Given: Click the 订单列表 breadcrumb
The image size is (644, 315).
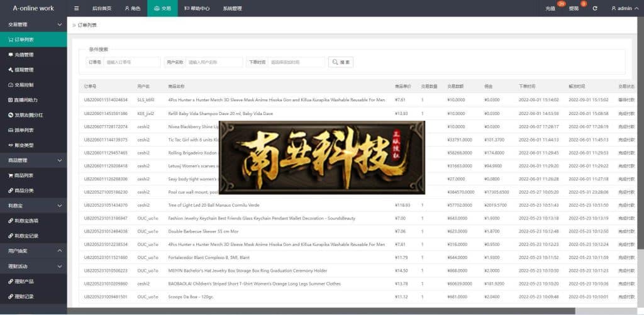Looking at the screenshot, I should 87,25.
